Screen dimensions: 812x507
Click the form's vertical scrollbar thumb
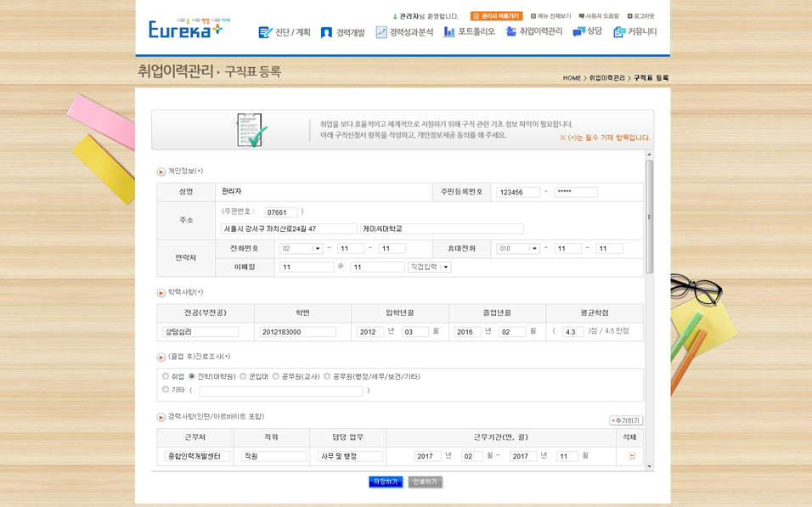[650, 217]
